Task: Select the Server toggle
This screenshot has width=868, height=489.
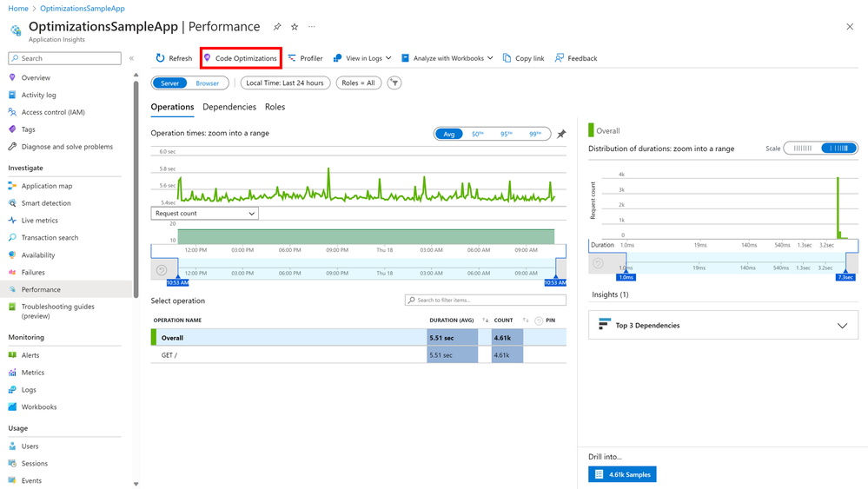Action: pos(169,83)
